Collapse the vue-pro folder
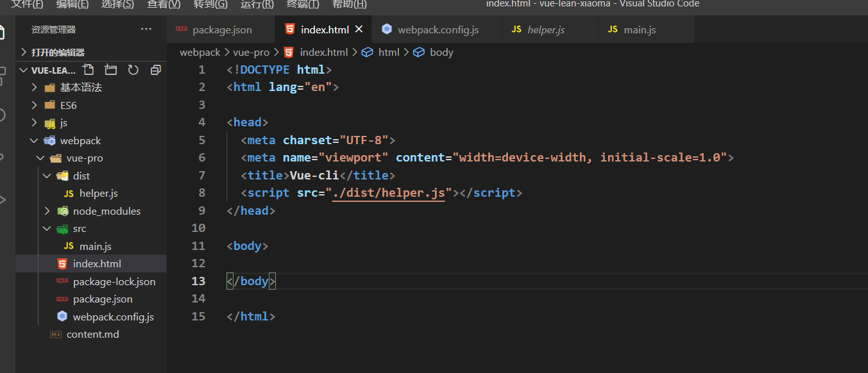 [x=91, y=158]
